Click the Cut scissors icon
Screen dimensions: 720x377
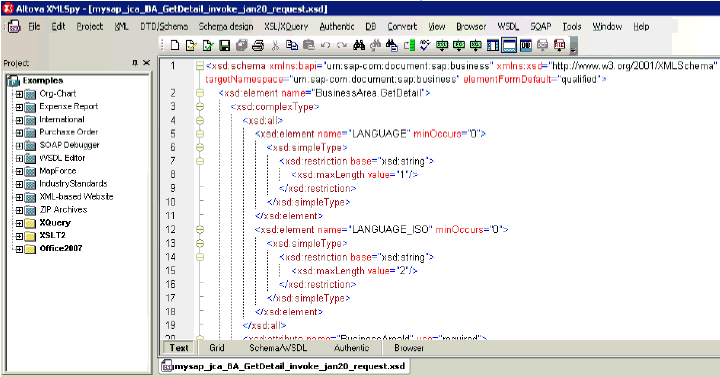pyautogui.click(x=275, y=45)
